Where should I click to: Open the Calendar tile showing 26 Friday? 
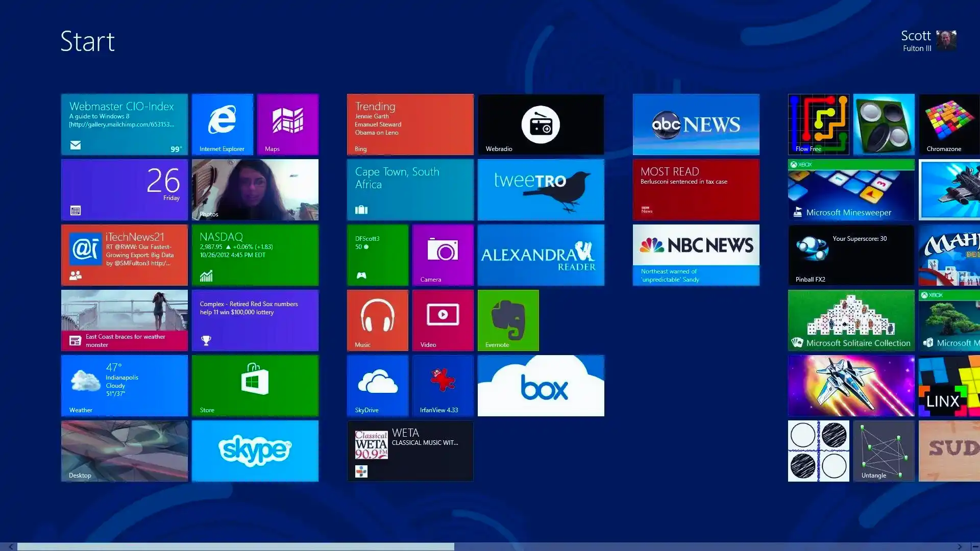125,190
